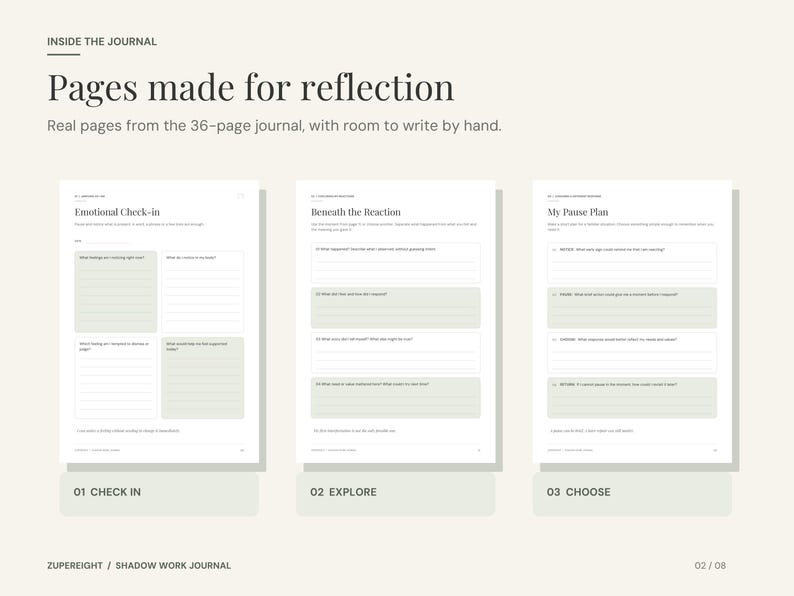Screen dimensions: 794x596
Task: Click the '02 What did I feel' prompt box
Action: pyautogui.click(x=395, y=308)
